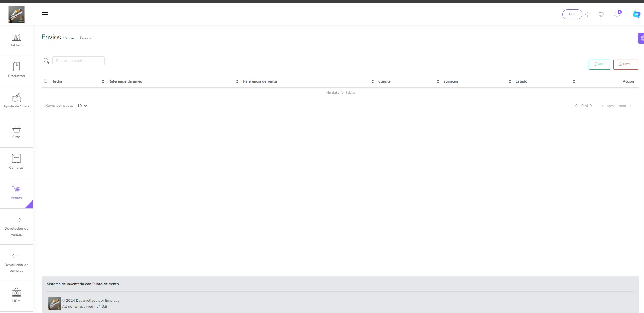Sort by the fecha column arrows
Image resolution: width=644 pixels, height=313 pixels.
[103, 81]
